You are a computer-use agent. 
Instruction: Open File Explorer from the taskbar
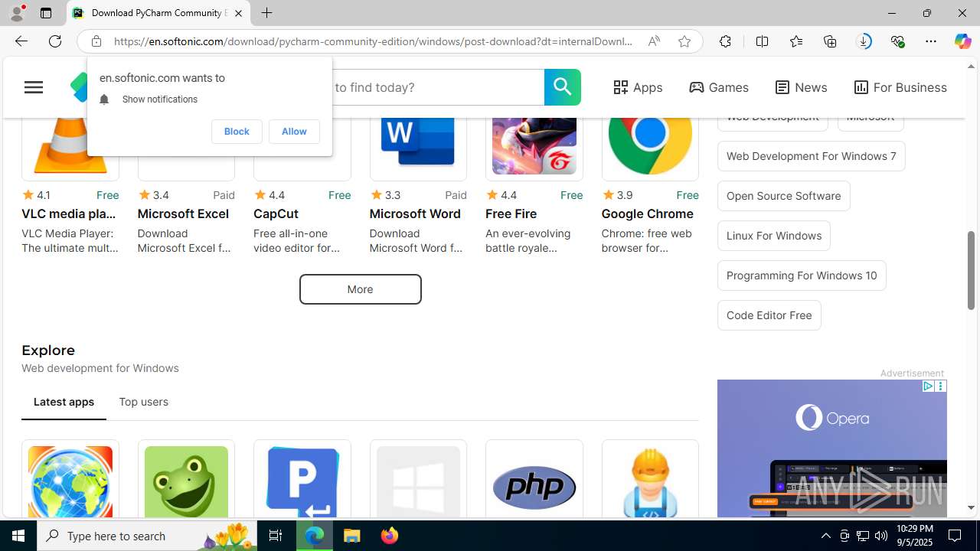(x=352, y=536)
